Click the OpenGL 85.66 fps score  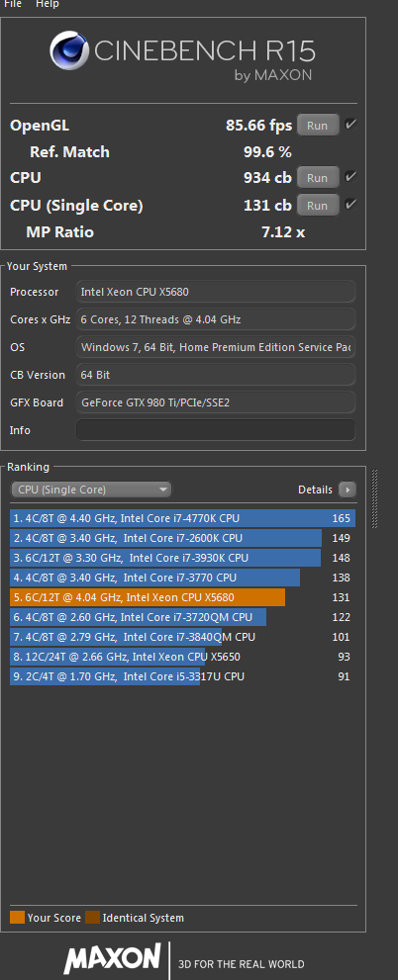click(x=259, y=126)
